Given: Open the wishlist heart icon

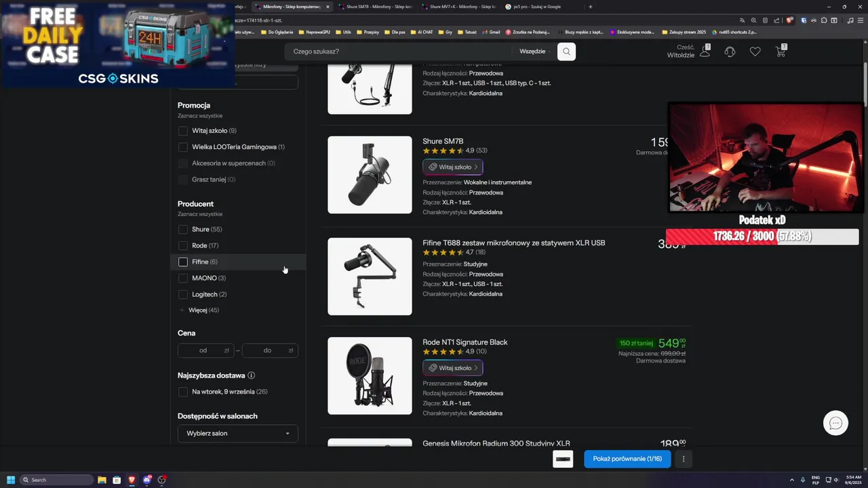Looking at the screenshot, I should coord(755,52).
